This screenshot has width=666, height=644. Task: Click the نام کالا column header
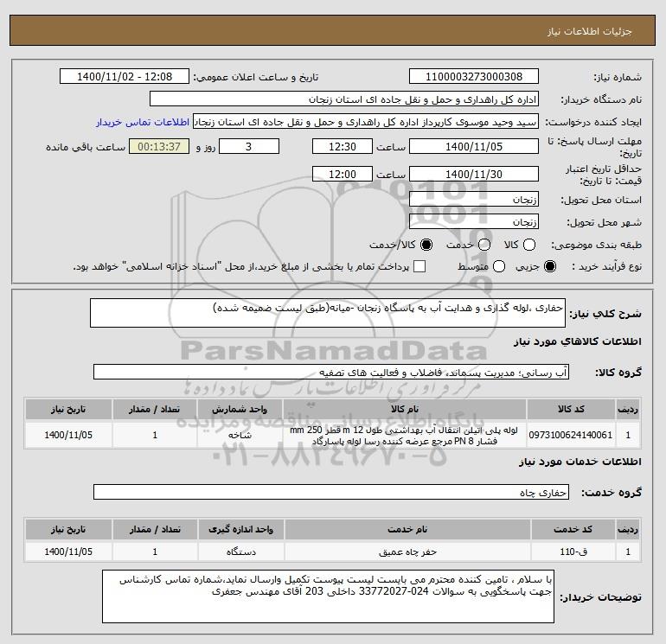pos(405,409)
